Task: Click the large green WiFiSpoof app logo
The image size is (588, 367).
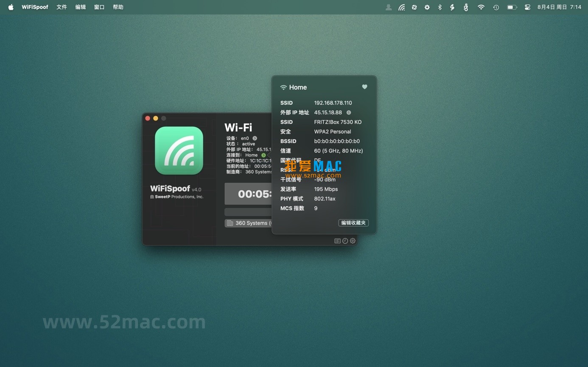Action: click(x=179, y=150)
